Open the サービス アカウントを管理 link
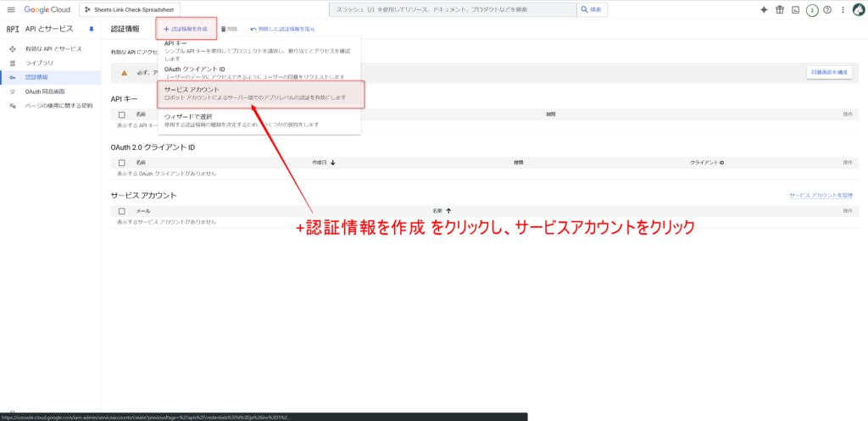Viewport: 868px width, 421px height. pyautogui.click(x=821, y=195)
